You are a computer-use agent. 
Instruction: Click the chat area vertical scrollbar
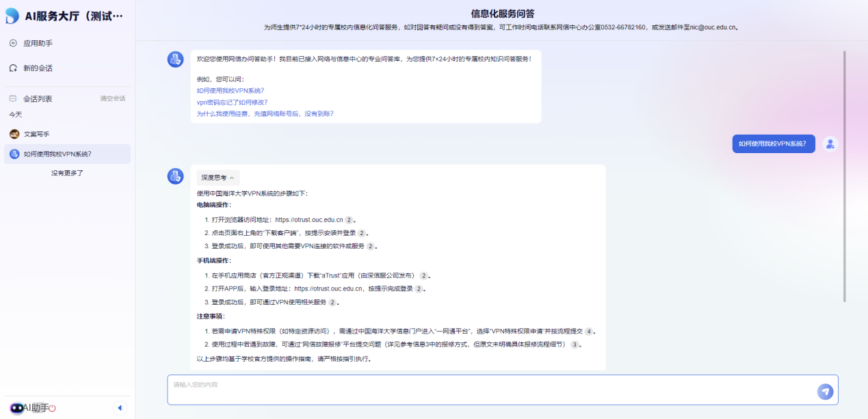(845, 178)
